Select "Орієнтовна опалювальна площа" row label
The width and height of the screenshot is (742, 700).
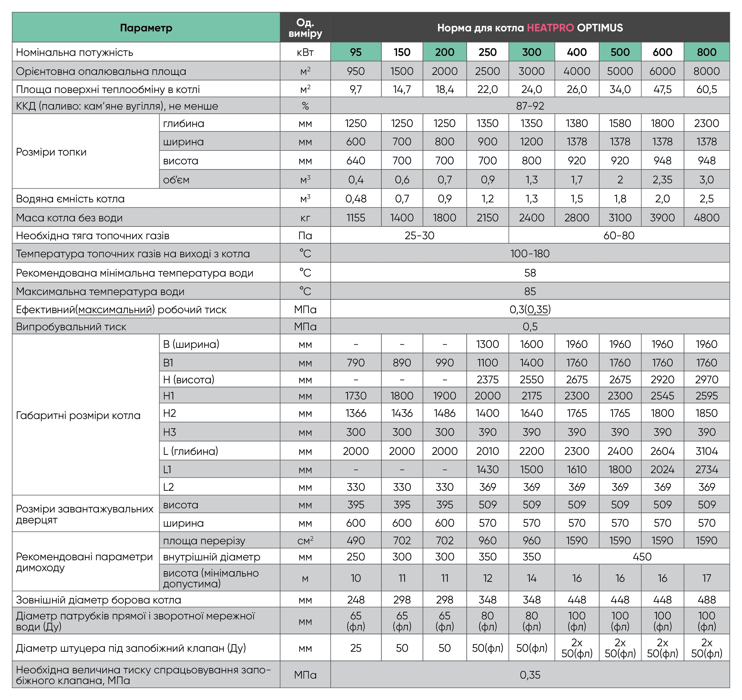click(x=101, y=71)
